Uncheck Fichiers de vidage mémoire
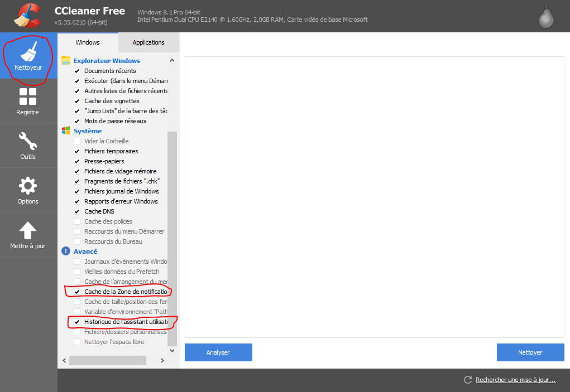This screenshot has height=392, width=570. pos(77,171)
